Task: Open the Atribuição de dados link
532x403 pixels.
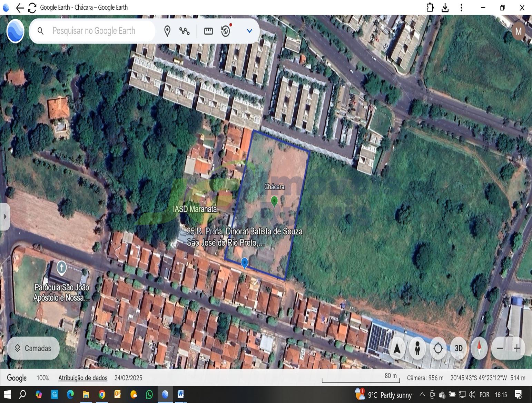Action: [x=83, y=378]
